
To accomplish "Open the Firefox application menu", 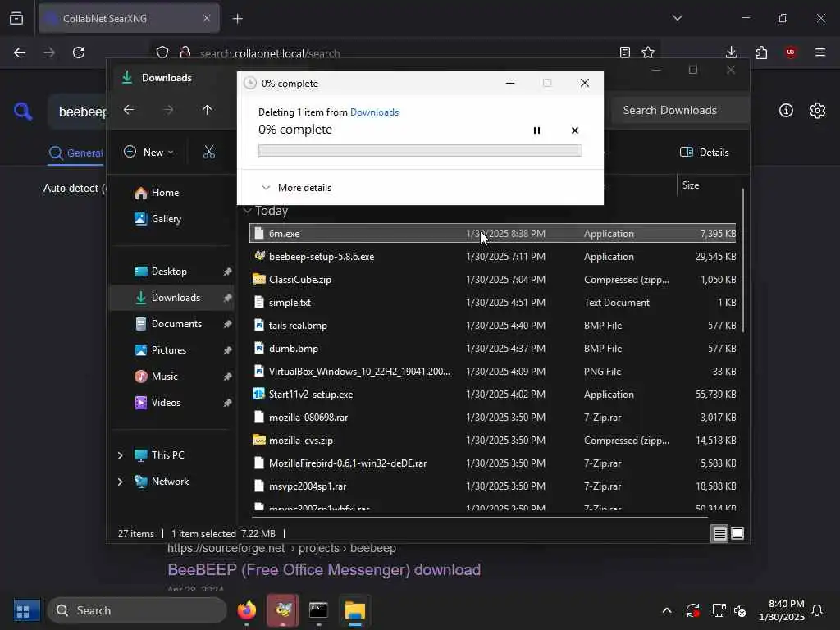I will pos(820,52).
